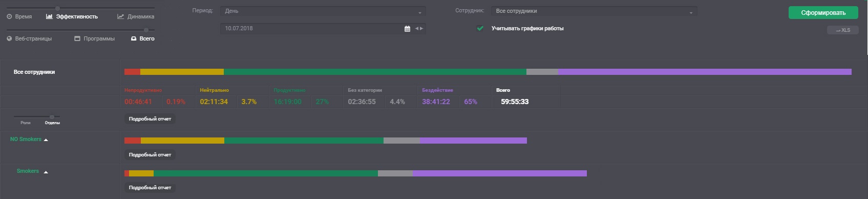Open Подробный отчет for Smokers

[150, 188]
